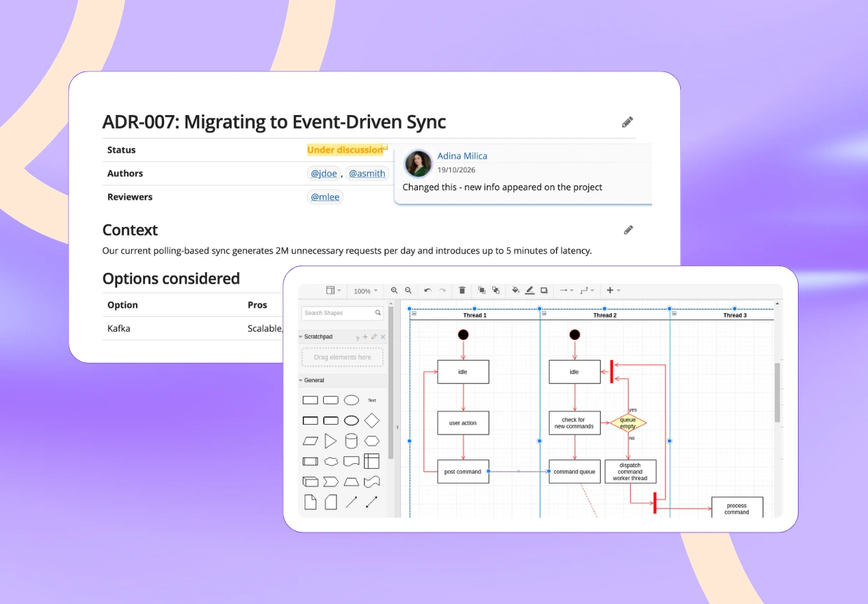The width and height of the screenshot is (868, 604).
Task: Select the 'user action' box in diagram
Action: 463,423
